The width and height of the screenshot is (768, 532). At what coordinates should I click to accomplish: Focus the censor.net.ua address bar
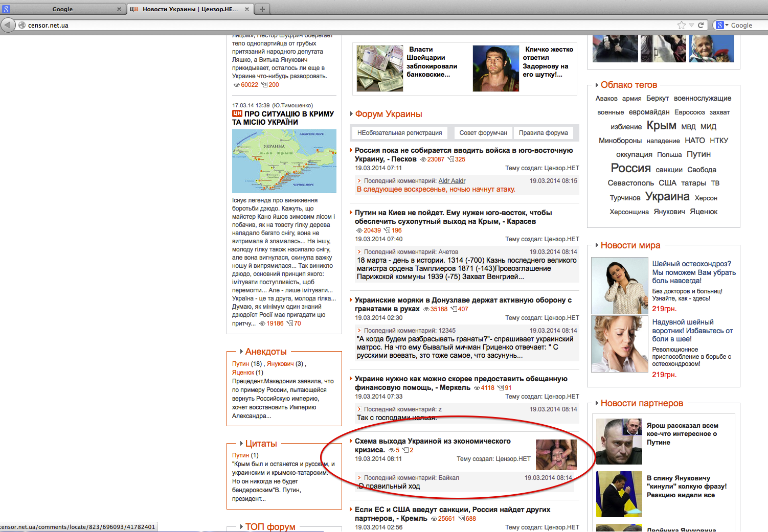(x=348, y=25)
